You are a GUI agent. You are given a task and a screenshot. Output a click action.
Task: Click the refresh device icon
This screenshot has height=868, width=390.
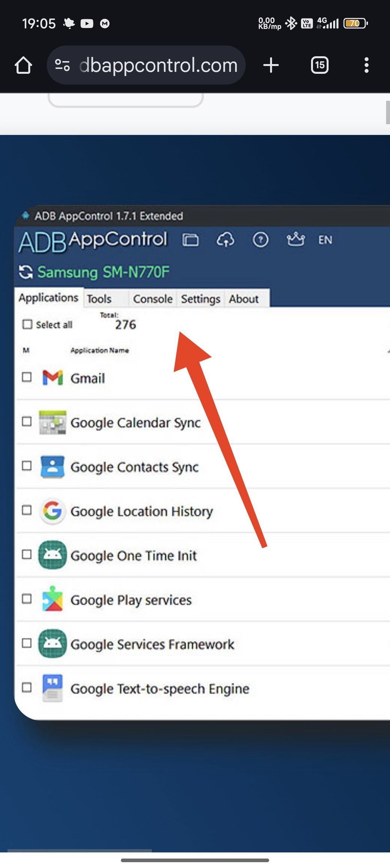point(26,272)
